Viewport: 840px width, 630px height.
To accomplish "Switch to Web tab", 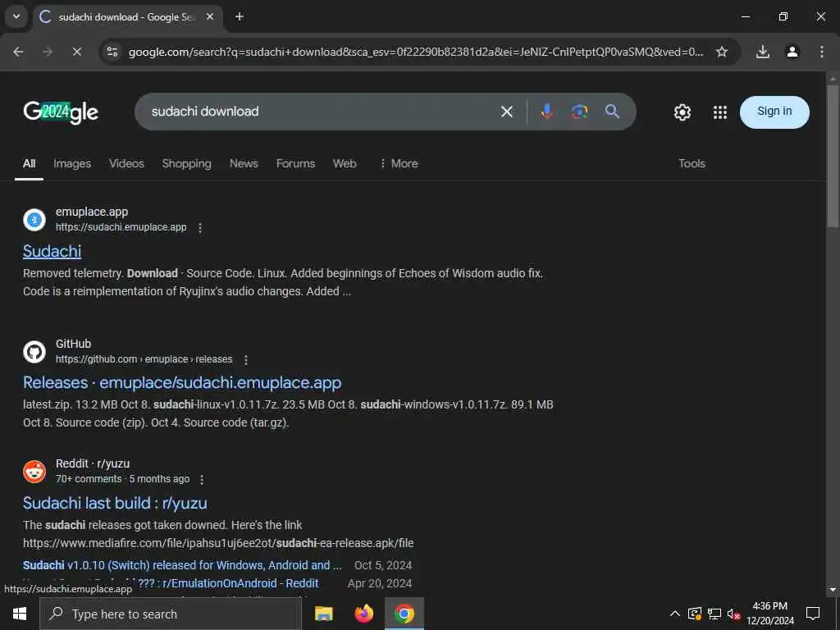I will pyautogui.click(x=345, y=164).
